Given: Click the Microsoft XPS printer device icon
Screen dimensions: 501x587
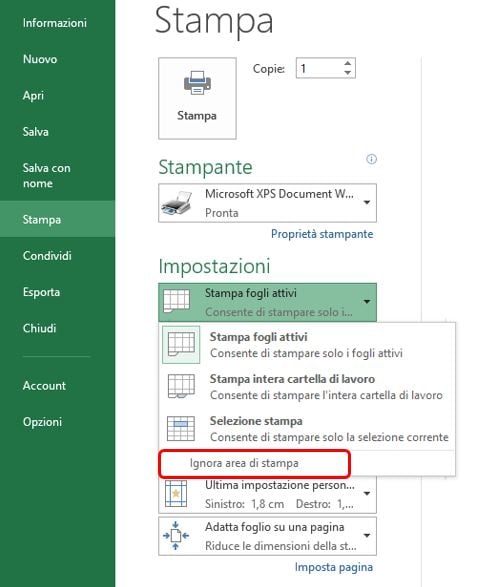Looking at the screenshot, I should click(x=176, y=203).
